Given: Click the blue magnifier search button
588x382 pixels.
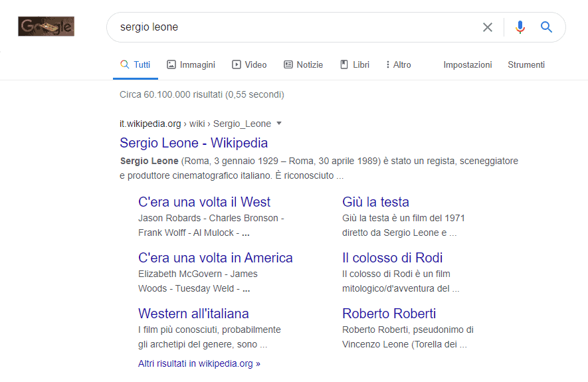Looking at the screenshot, I should tap(546, 27).
